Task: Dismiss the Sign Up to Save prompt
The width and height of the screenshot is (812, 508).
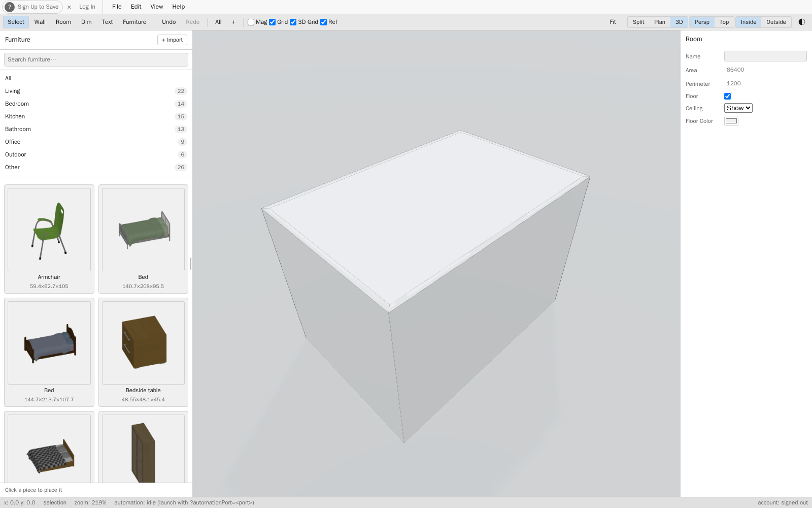Action: tap(69, 7)
